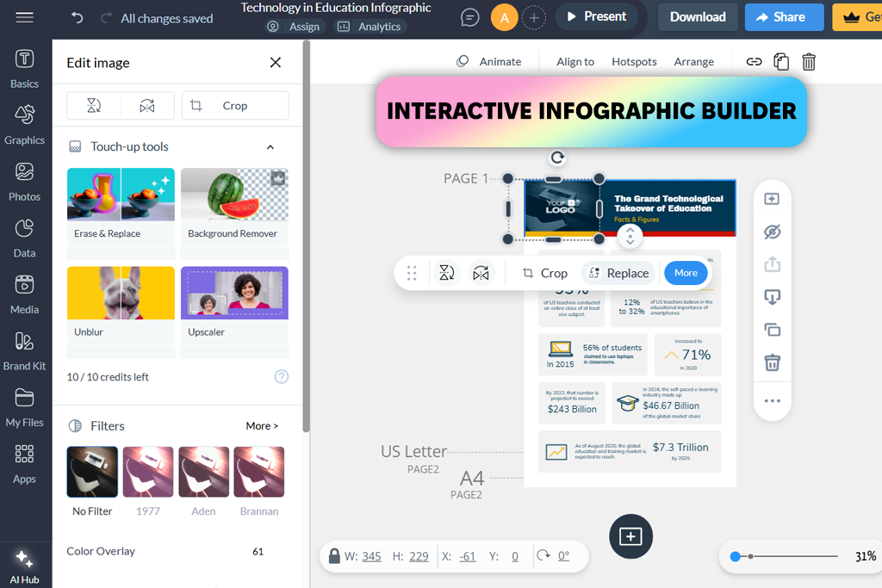Open Assign option

(x=295, y=27)
